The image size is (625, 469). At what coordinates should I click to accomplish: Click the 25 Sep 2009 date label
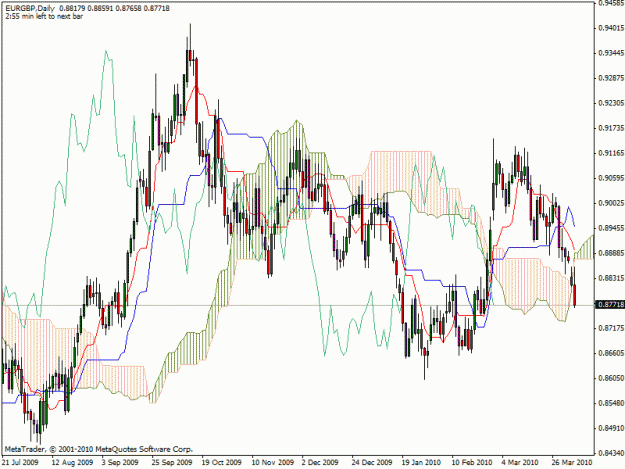(172, 463)
